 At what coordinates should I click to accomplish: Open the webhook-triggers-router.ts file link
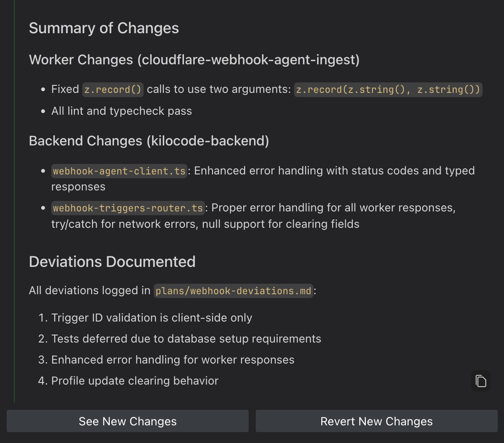[128, 208]
